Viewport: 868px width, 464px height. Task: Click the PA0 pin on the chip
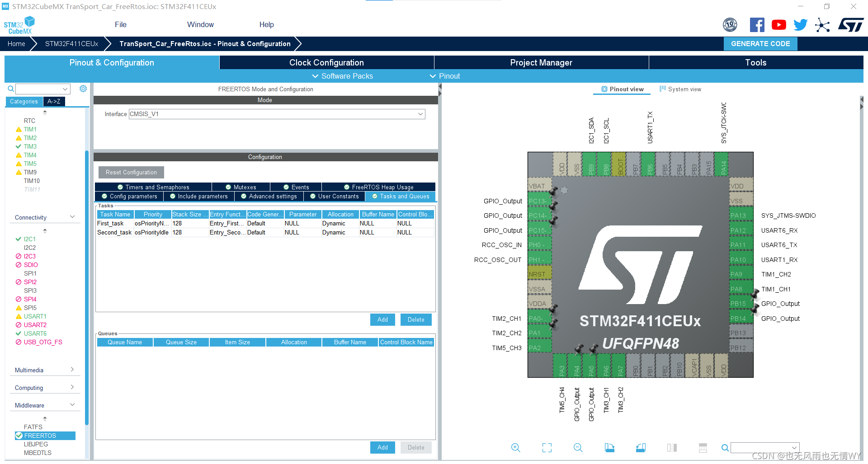pos(540,319)
